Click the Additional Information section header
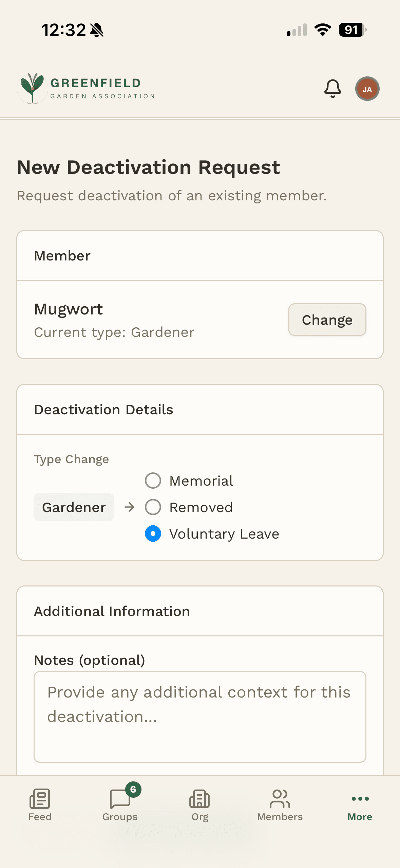400x868 pixels. pyautogui.click(x=111, y=611)
